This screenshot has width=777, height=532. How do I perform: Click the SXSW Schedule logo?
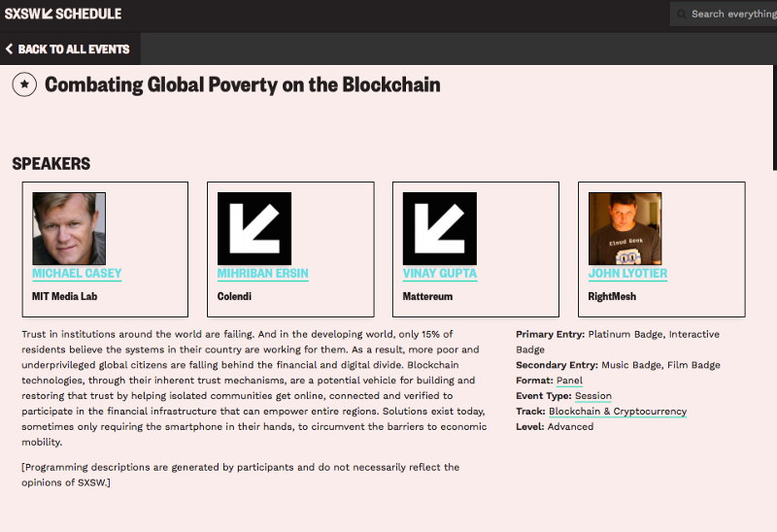[63, 14]
